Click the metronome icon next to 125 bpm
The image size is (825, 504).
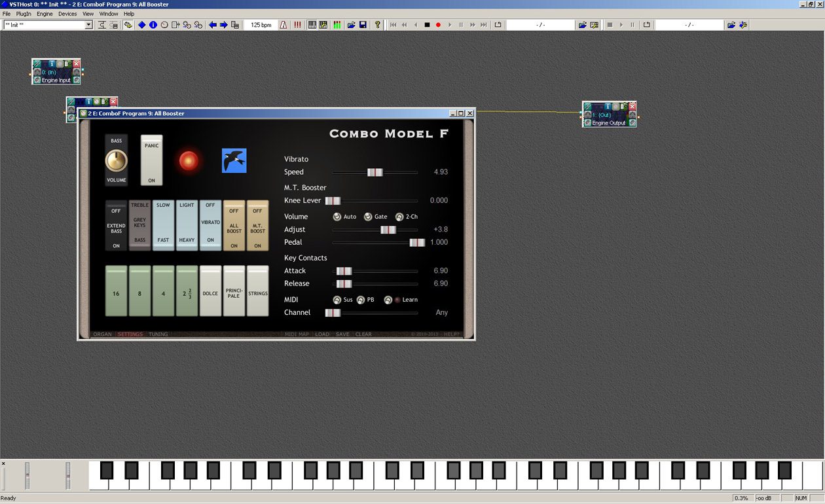(x=284, y=25)
